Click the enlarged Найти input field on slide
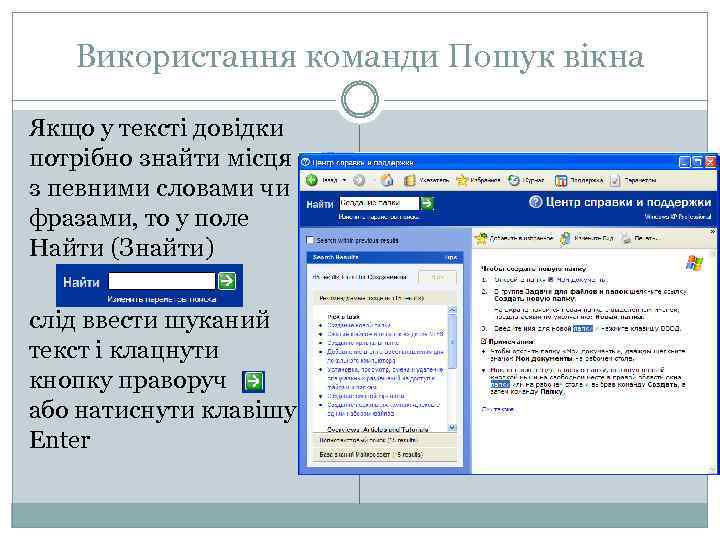The height and width of the screenshot is (540, 720). click(x=162, y=281)
